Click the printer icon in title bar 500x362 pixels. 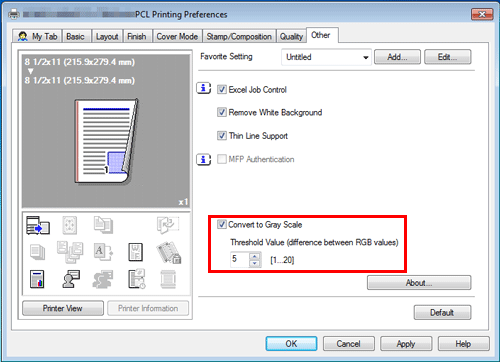pos(14,14)
